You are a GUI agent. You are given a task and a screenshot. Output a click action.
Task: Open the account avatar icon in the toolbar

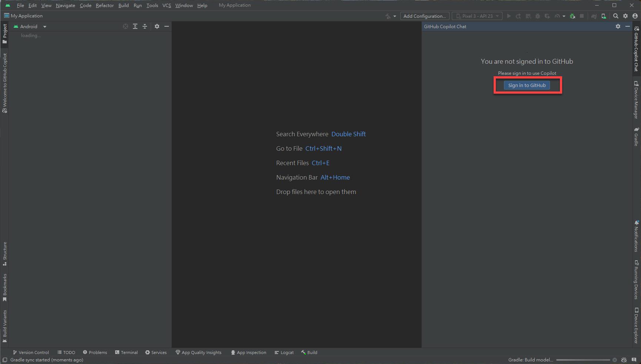tap(635, 16)
